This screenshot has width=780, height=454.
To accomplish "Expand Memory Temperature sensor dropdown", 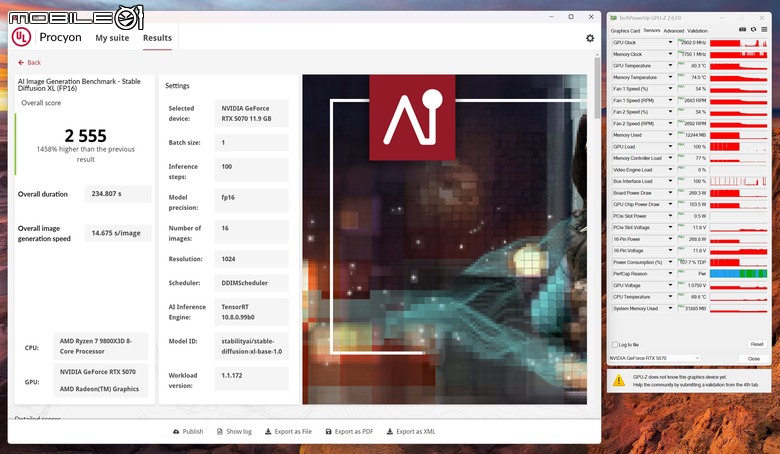I will coord(670,77).
